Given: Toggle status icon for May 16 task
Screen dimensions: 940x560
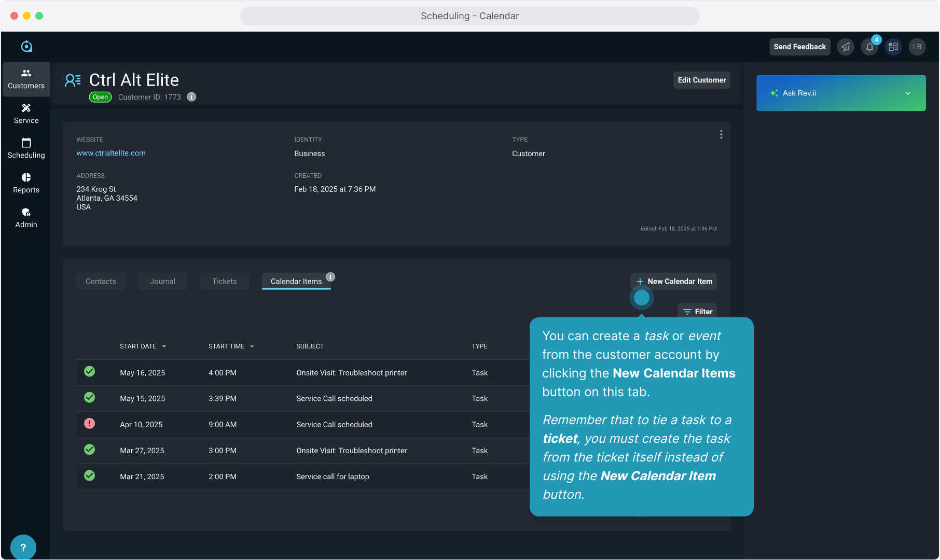Looking at the screenshot, I should click(90, 372).
